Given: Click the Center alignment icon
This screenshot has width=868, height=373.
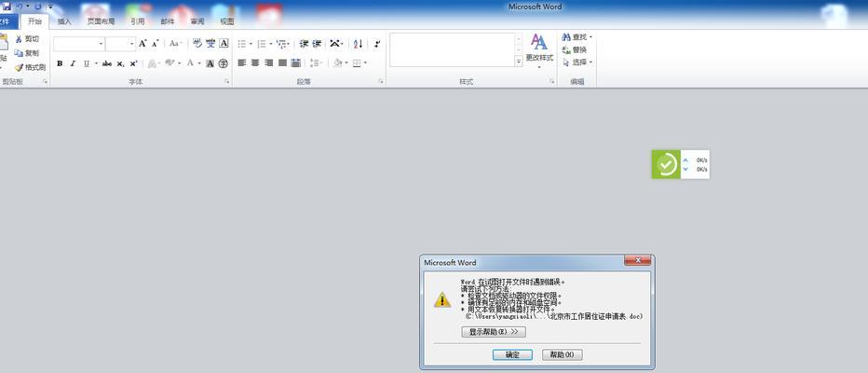Looking at the screenshot, I should coord(255,63).
